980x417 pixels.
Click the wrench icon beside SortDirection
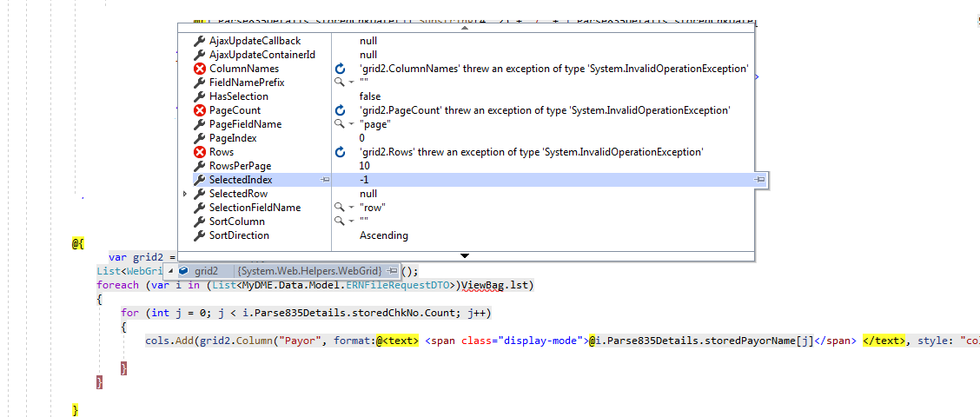[x=199, y=235]
